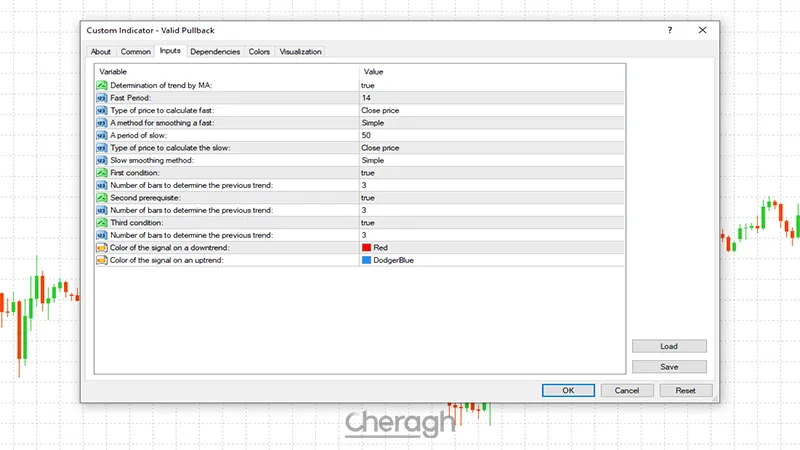
Task: Click color icon beside signal on a downtrend
Action: pos(102,247)
